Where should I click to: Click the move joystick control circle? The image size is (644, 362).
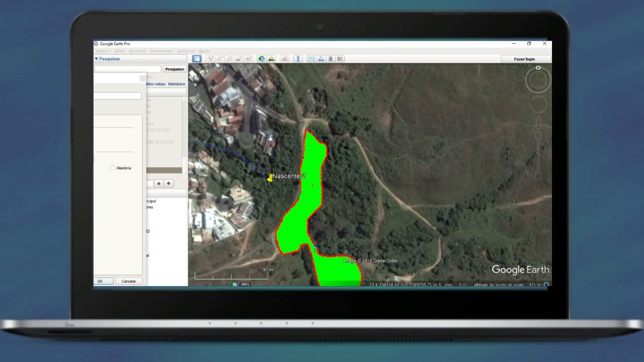(538, 104)
